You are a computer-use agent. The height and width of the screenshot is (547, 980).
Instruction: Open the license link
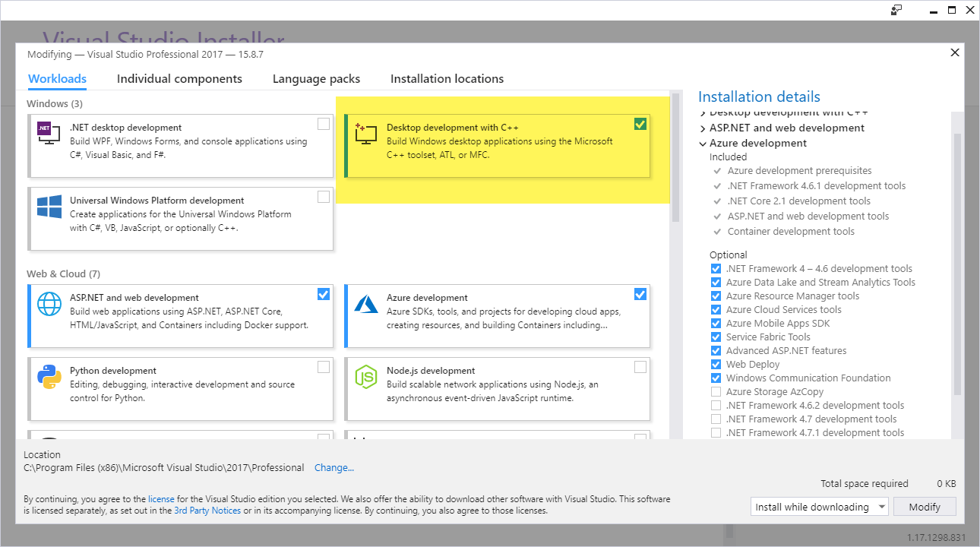(x=161, y=499)
